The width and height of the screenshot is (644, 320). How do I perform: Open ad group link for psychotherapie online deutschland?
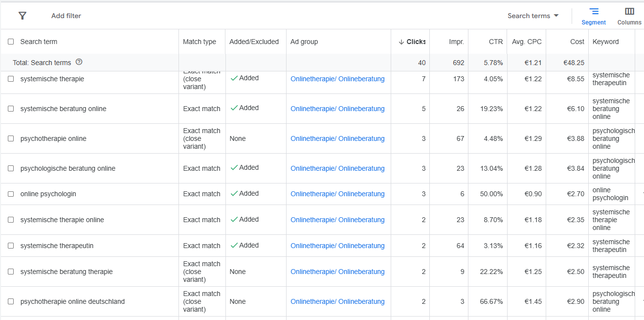pyautogui.click(x=337, y=301)
